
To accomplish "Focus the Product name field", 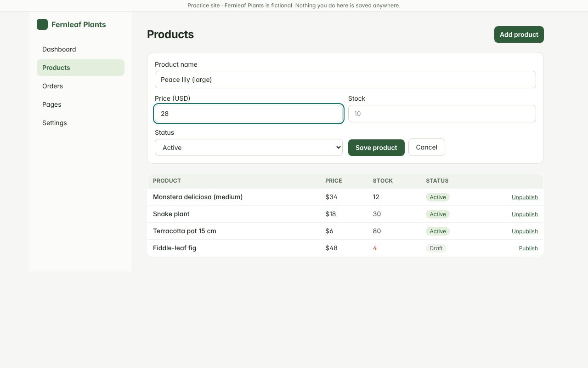I will click(345, 80).
